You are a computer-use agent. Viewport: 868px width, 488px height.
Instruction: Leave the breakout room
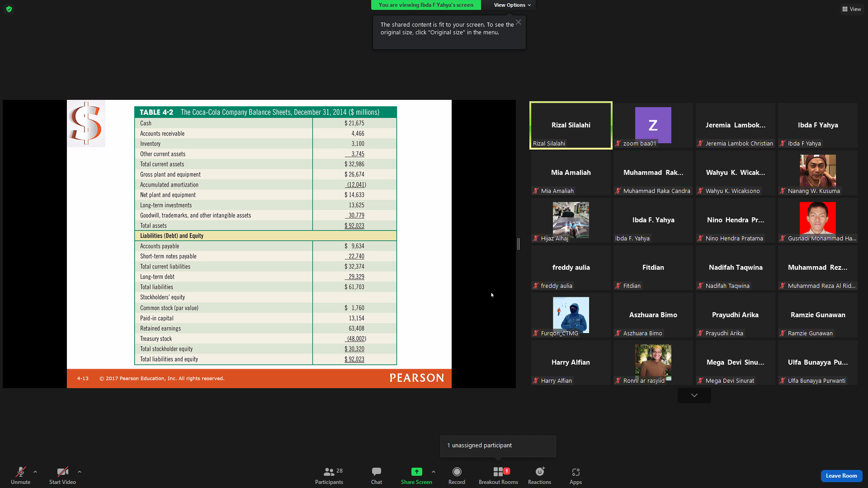click(x=841, y=476)
